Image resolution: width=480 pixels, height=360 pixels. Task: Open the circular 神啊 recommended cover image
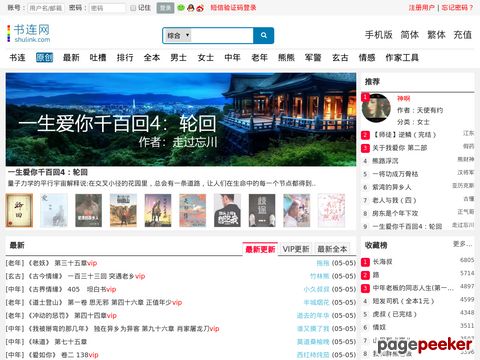tap(376, 108)
